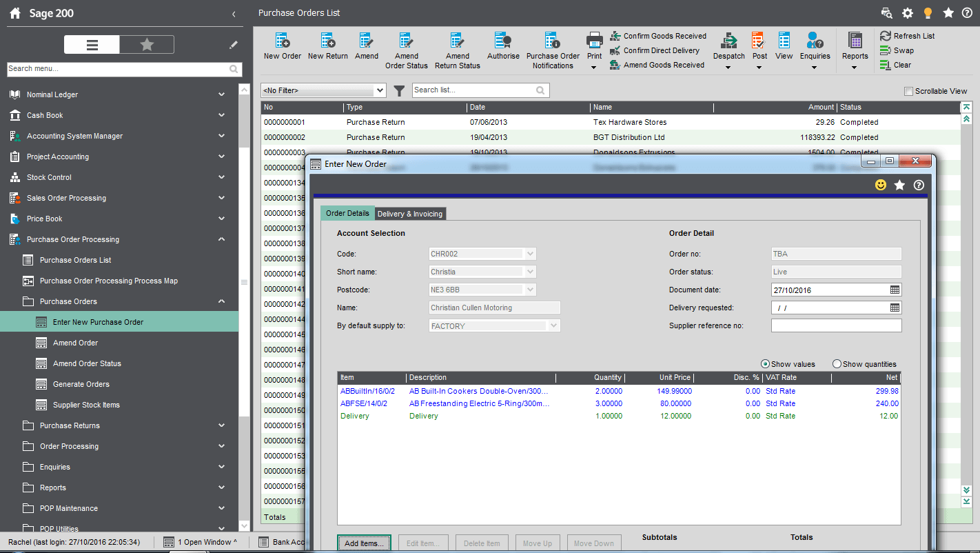The width and height of the screenshot is (980, 553).
Task: Enable the Scrollable View checkbox
Action: pyautogui.click(x=908, y=91)
